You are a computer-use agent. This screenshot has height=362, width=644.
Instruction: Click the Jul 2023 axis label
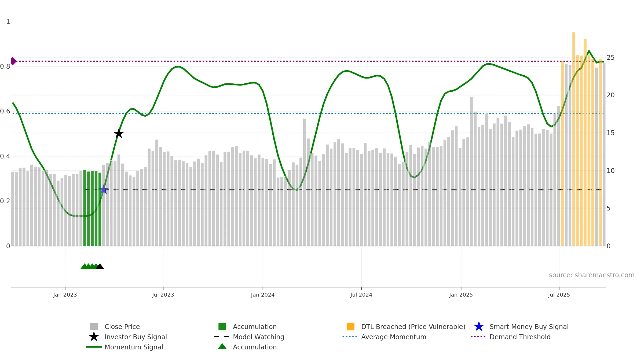point(163,295)
